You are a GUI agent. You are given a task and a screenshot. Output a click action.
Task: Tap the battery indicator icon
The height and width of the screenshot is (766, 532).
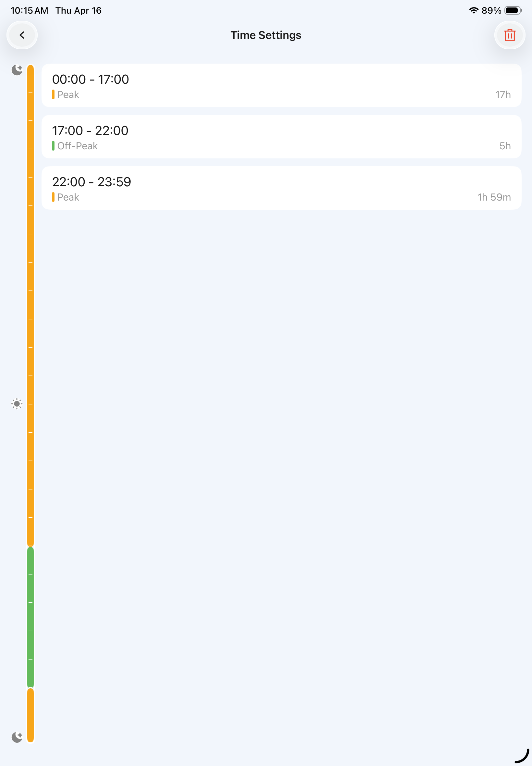point(513,10)
